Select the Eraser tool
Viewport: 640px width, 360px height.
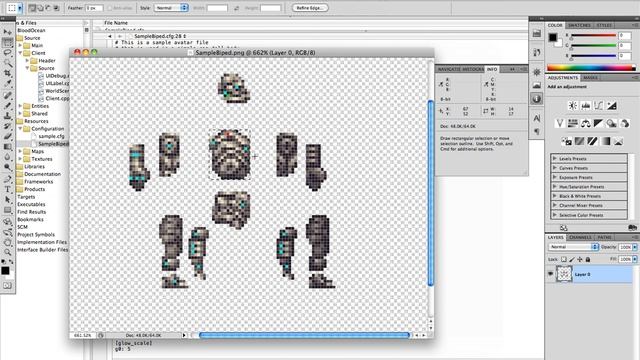[x=7, y=136]
